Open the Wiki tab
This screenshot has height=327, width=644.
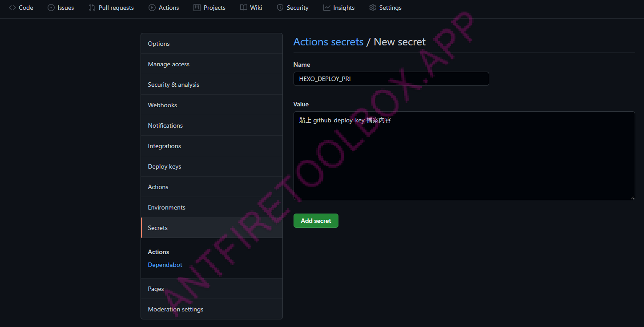251,8
